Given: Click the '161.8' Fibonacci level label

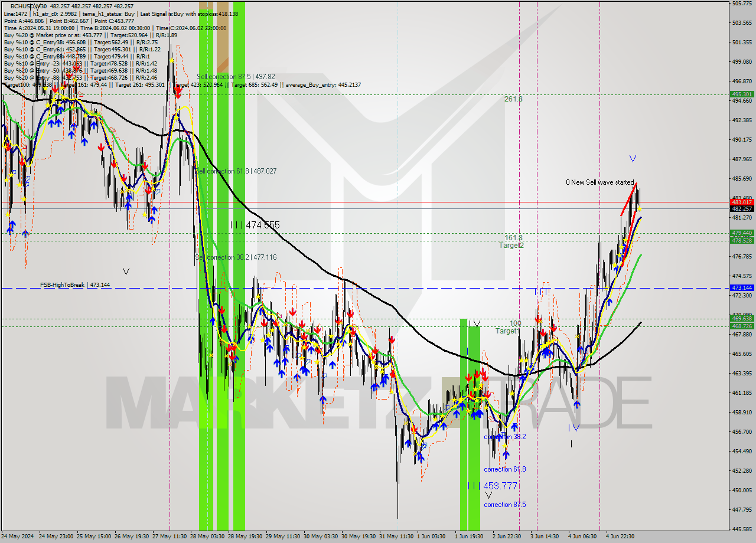Looking at the screenshot, I should pos(513,238).
